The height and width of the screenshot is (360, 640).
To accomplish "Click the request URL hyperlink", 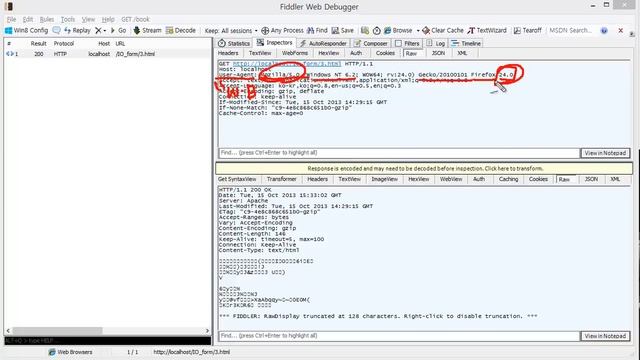I will (x=287, y=64).
